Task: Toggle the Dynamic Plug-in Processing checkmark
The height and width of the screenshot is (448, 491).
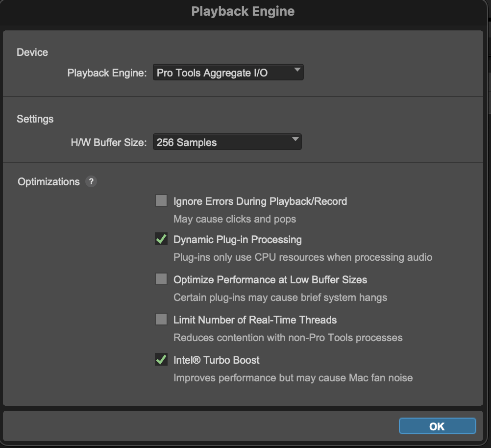Action: (x=162, y=239)
